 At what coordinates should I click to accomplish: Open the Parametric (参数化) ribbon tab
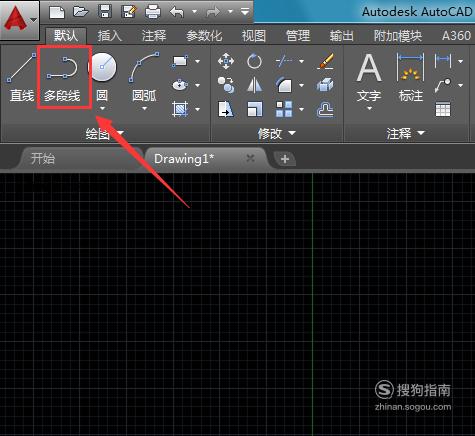tap(204, 35)
